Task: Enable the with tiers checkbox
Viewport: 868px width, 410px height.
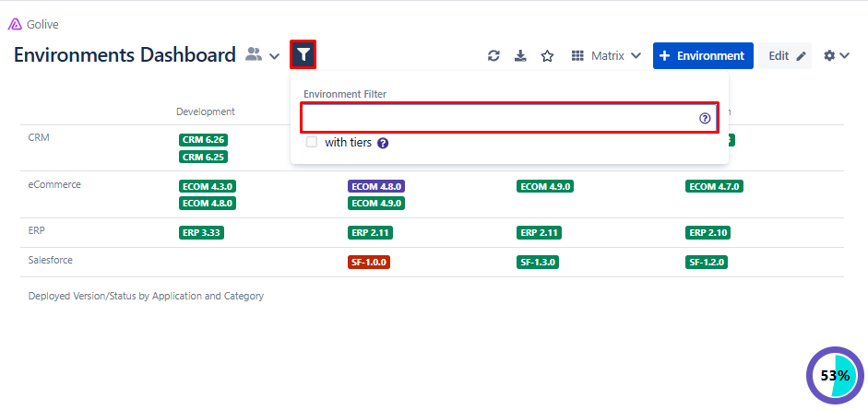Action: [312, 143]
